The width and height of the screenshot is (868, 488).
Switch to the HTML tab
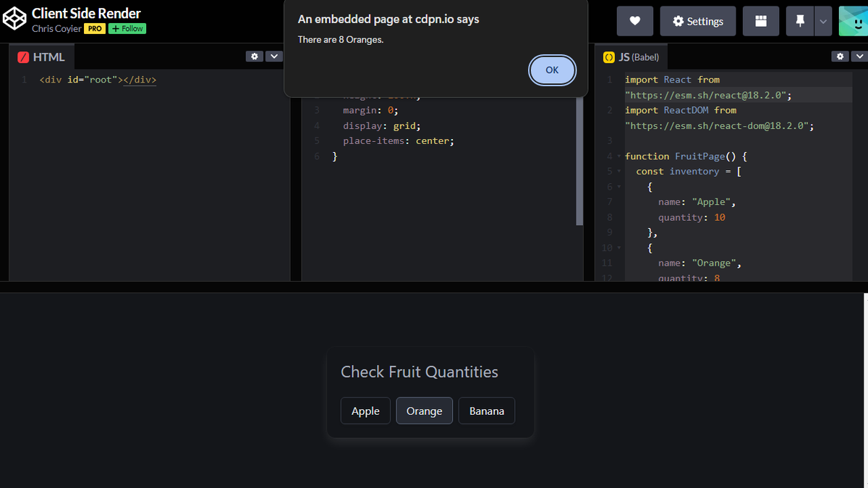coord(49,56)
